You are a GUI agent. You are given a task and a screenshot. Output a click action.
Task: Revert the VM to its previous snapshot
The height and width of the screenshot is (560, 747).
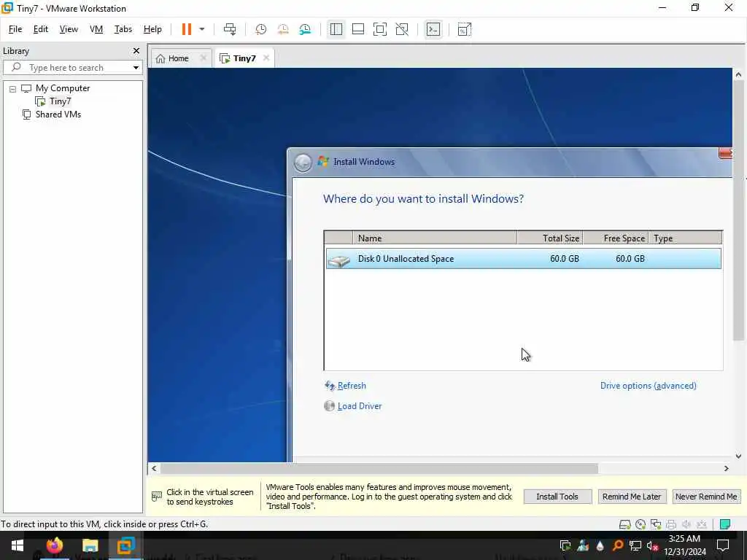click(x=283, y=29)
